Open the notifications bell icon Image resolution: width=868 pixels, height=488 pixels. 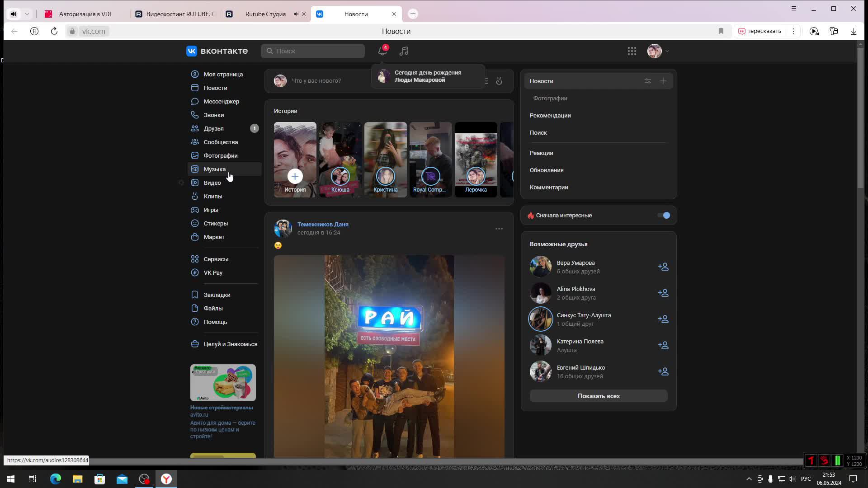[x=382, y=51]
